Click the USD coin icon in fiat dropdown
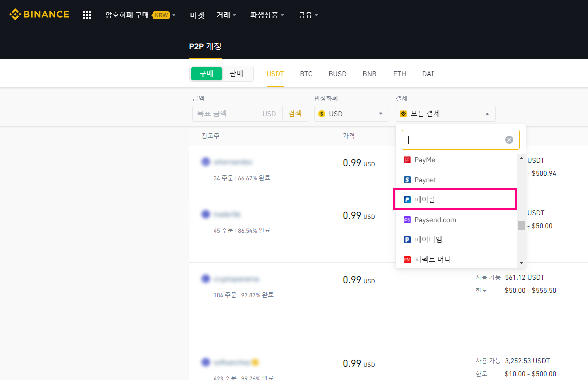 coord(322,114)
